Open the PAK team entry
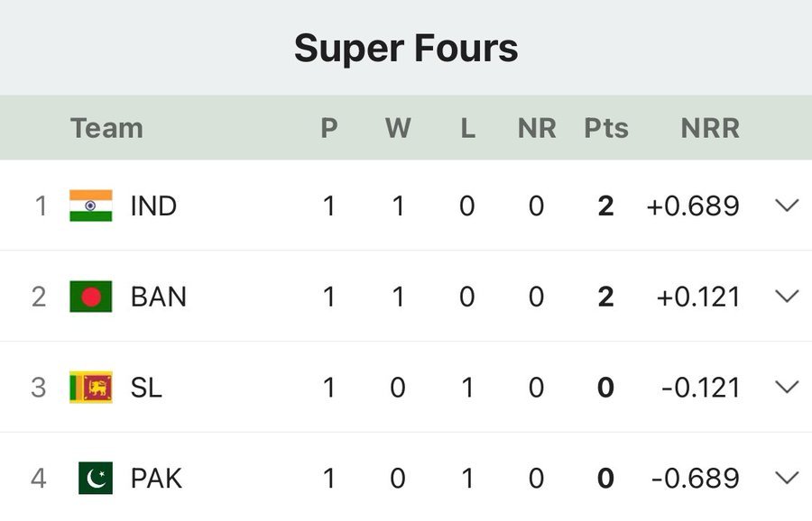The height and width of the screenshot is (521, 812). click(x=156, y=478)
